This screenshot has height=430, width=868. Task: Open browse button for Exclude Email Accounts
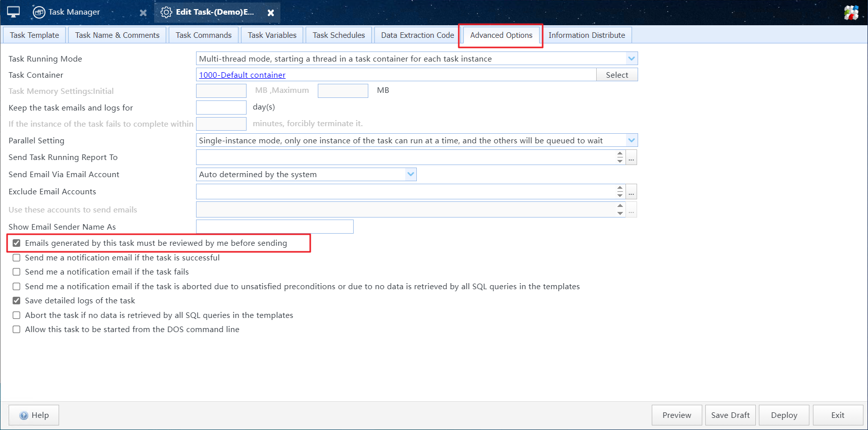click(631, 192)
